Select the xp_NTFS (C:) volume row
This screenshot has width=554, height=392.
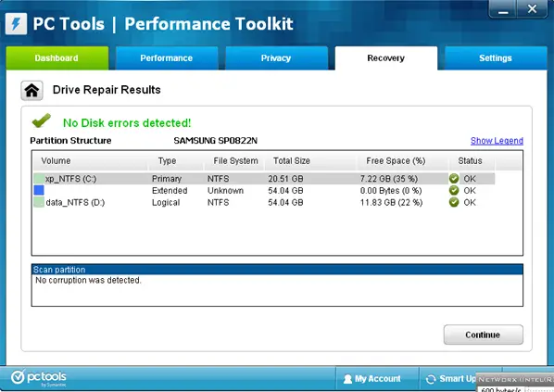[x=264, y=179]
